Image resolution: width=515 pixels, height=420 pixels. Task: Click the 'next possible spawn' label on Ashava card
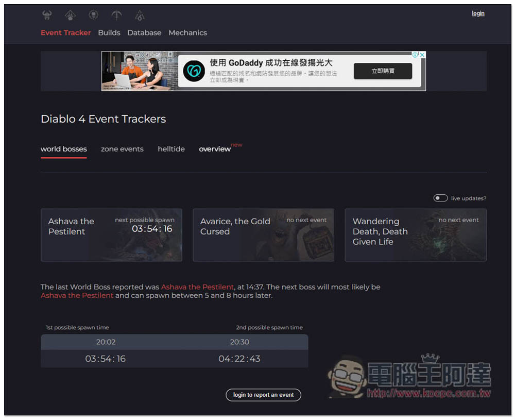click(145, 220)
